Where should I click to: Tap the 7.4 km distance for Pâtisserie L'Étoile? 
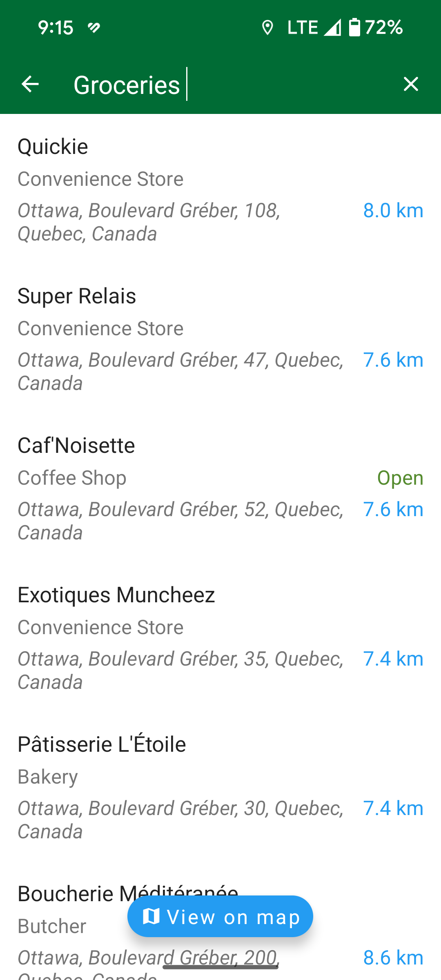(x=393, y=808)
